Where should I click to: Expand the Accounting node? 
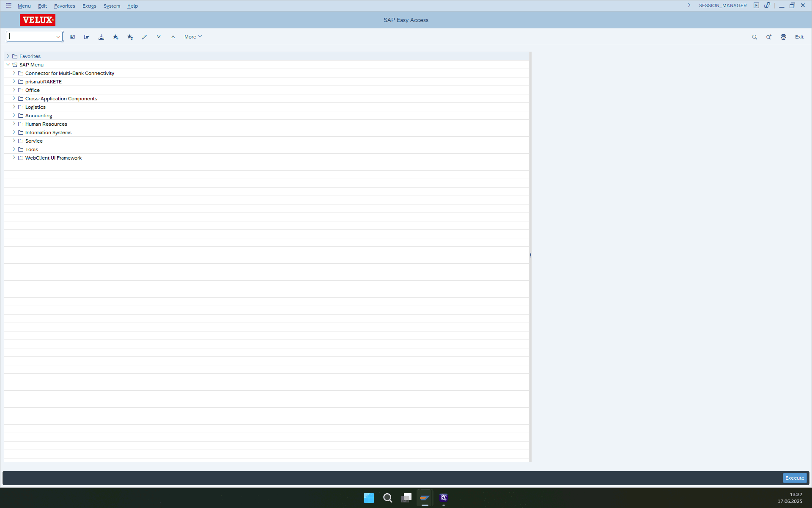point(14,115)
